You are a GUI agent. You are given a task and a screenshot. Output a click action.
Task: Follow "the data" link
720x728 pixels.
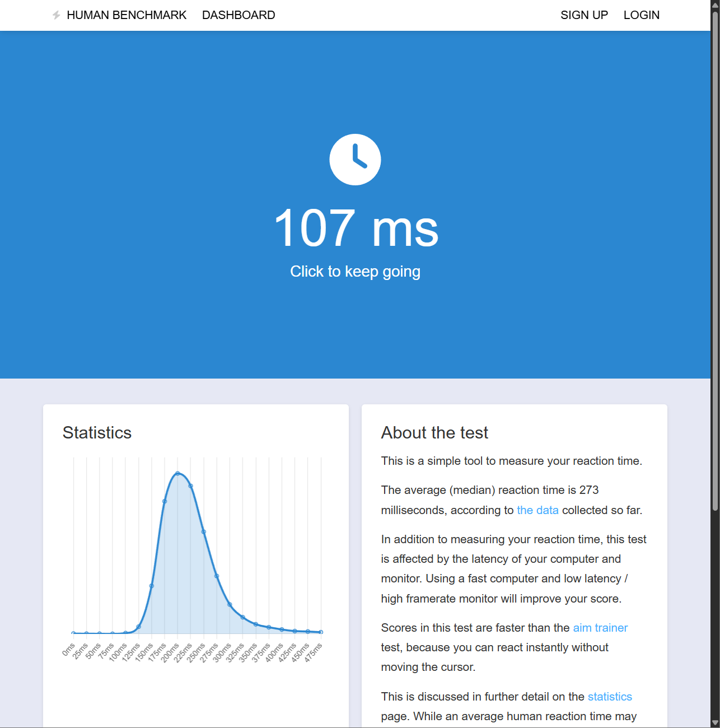(x=537, y=510)
